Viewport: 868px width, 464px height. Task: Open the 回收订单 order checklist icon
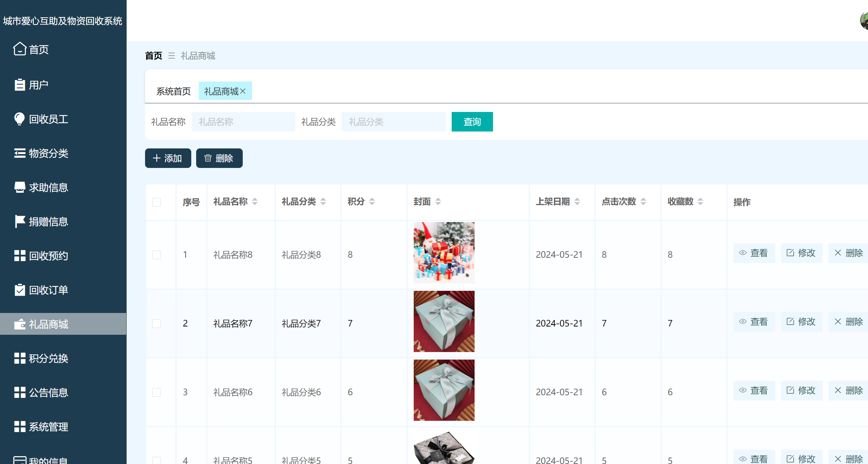coord(20,290)
